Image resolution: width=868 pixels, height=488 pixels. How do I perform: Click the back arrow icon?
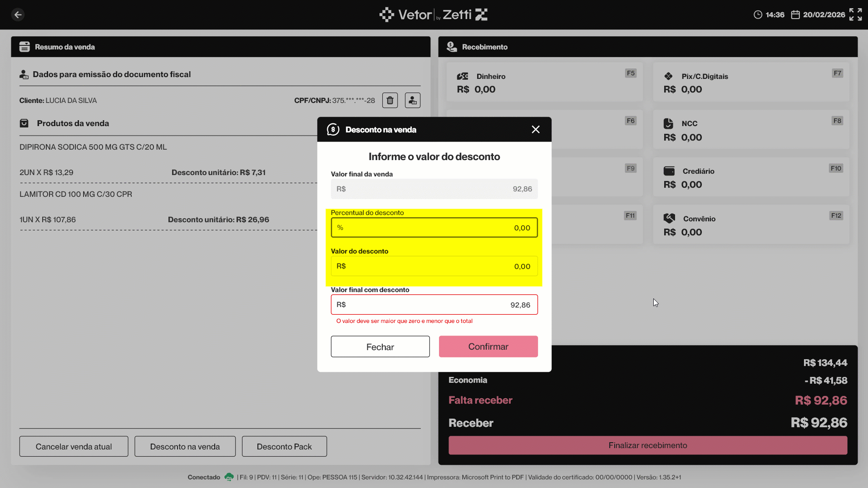tap(18, 15)
